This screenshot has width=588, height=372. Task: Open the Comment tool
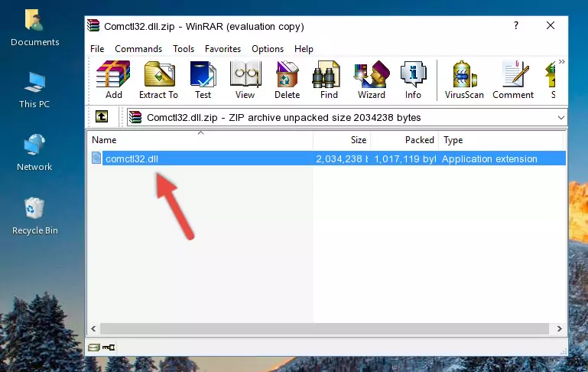513,80
